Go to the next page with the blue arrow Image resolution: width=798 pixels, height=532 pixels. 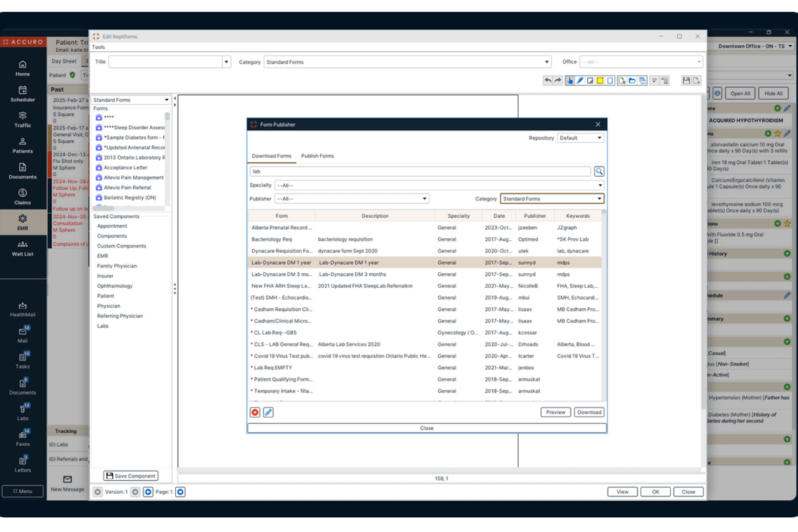click(x=181, y=492)
